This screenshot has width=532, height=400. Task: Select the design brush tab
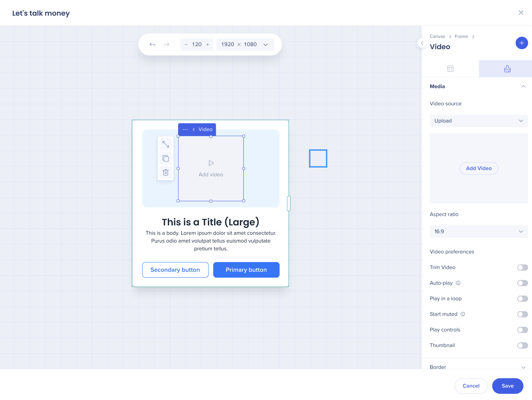(x=507, y=69)
